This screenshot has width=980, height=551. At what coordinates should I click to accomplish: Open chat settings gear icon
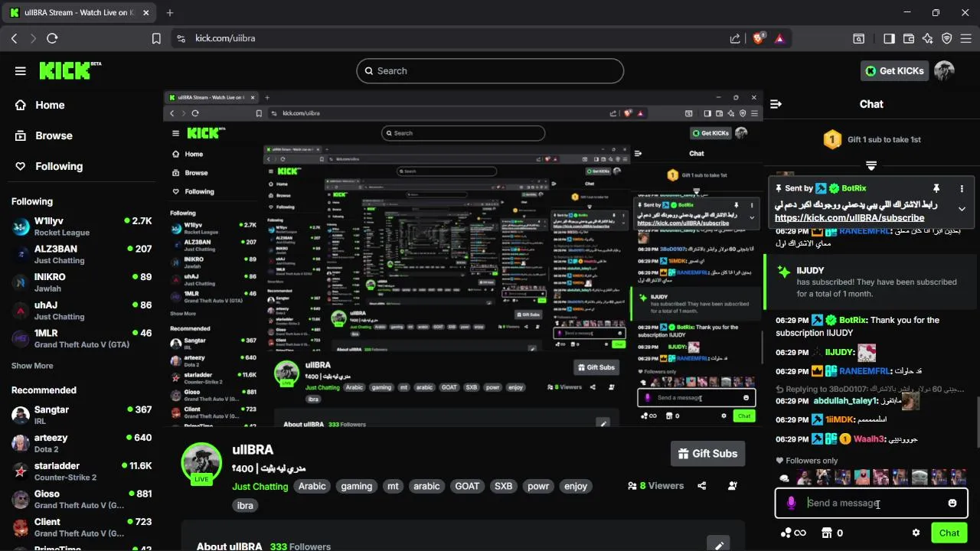(x=916, y=533)
